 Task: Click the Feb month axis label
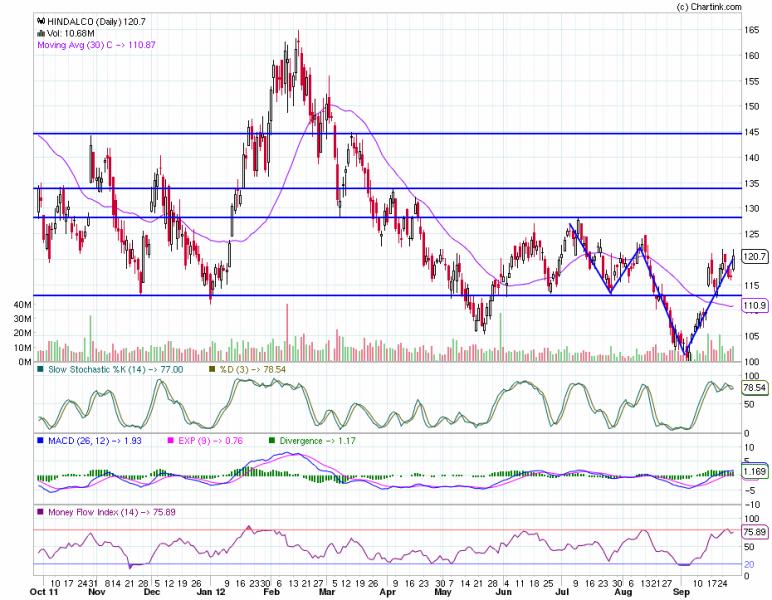click(271, 592)
